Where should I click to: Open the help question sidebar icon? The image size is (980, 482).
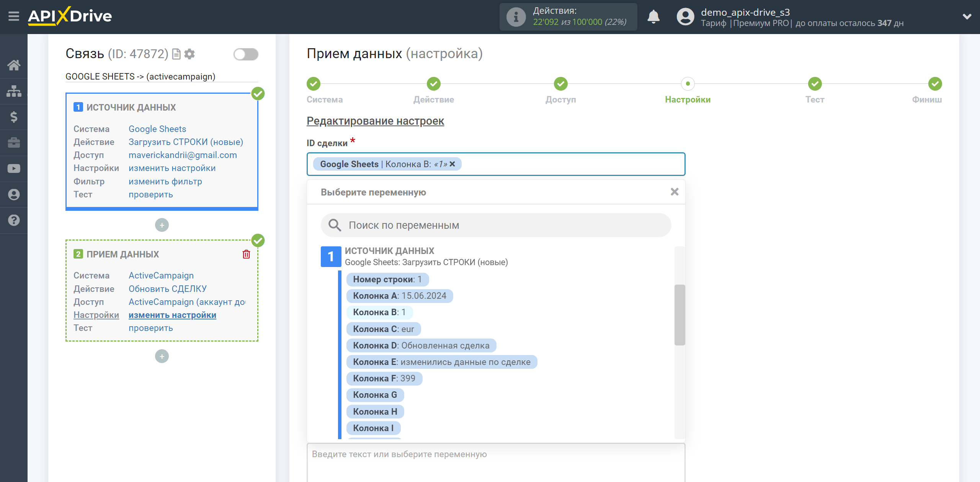14,220
